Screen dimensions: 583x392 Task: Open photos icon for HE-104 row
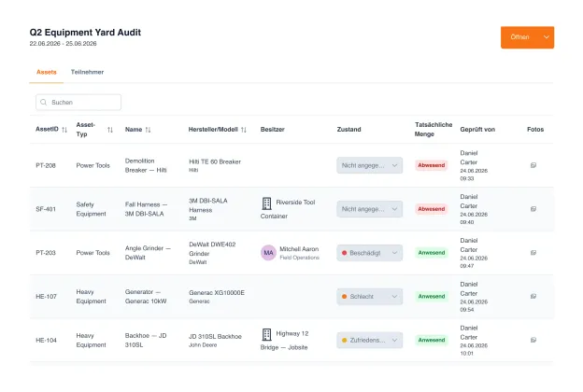pos(533,340)
